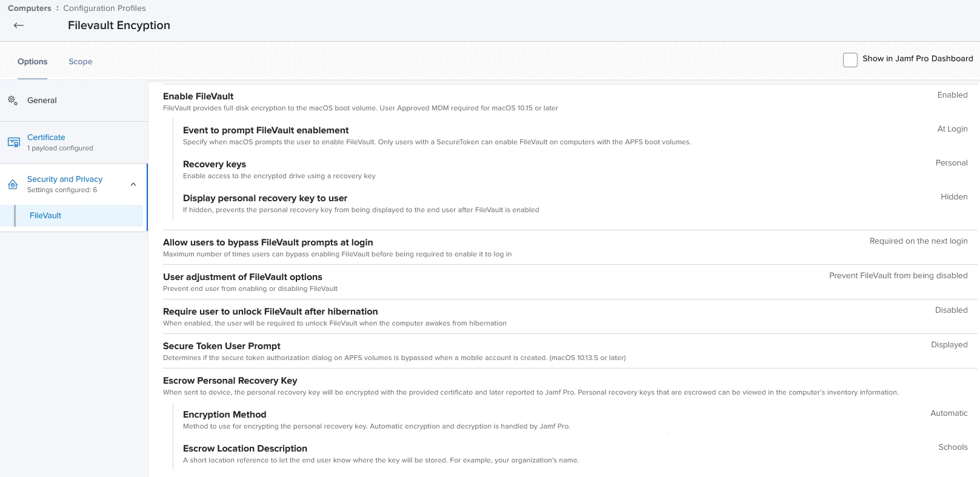Click the back arrow icon
The height and width of the screenshot is (477, 980).
(19, 25)
